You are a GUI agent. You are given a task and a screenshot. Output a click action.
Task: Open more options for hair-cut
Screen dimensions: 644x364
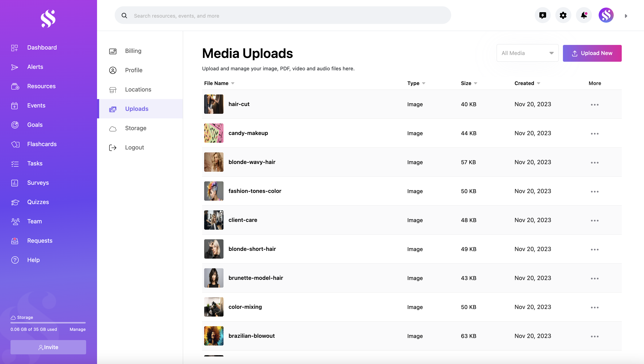(594, 105)
